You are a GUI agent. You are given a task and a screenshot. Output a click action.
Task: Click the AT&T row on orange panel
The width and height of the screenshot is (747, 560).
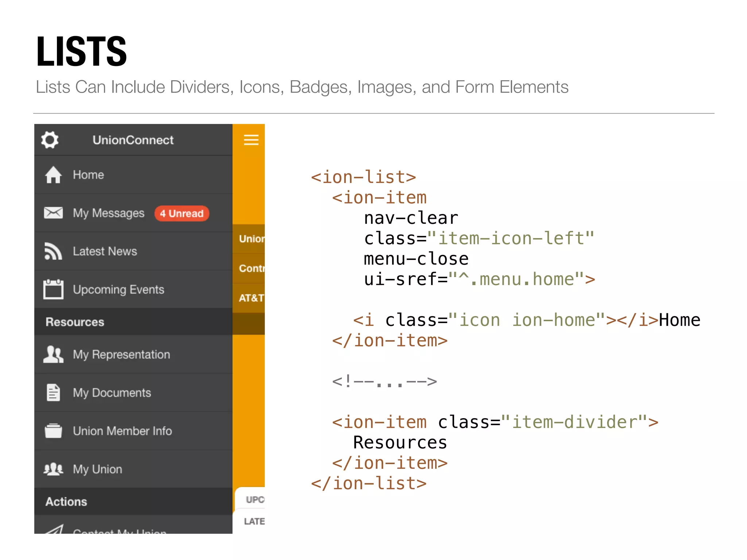click(249, 298)
